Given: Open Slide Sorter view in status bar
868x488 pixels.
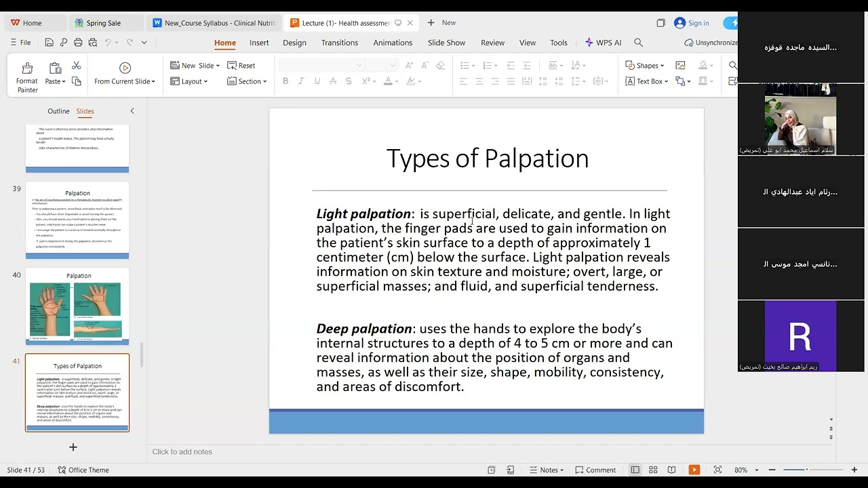Looking at the screenshot, I should coord(653,470).
